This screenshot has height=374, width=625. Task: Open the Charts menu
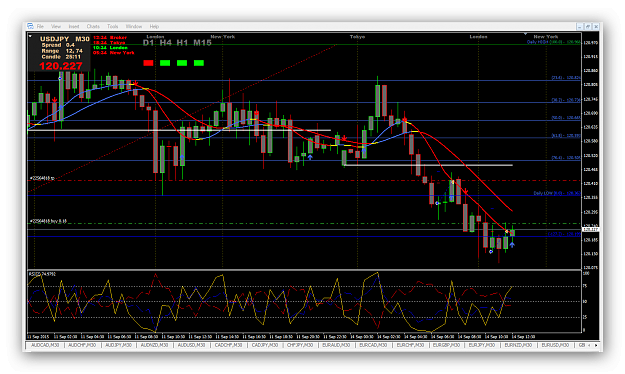pos(93,26)
